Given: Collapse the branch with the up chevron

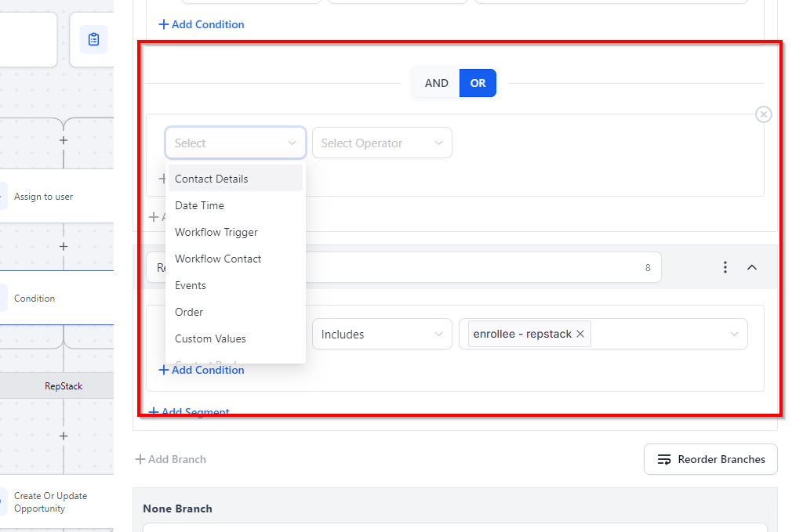Looking at the screenshot, I should tap(751, 267).
